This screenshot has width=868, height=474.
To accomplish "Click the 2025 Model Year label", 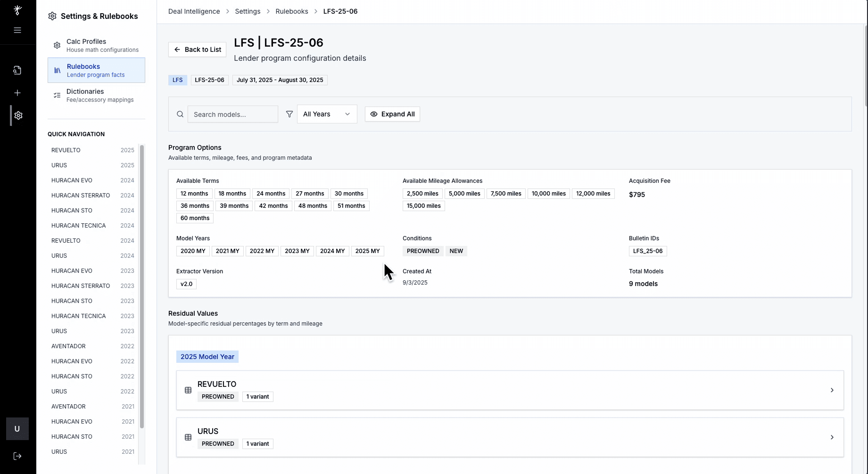I will [207, 357].
